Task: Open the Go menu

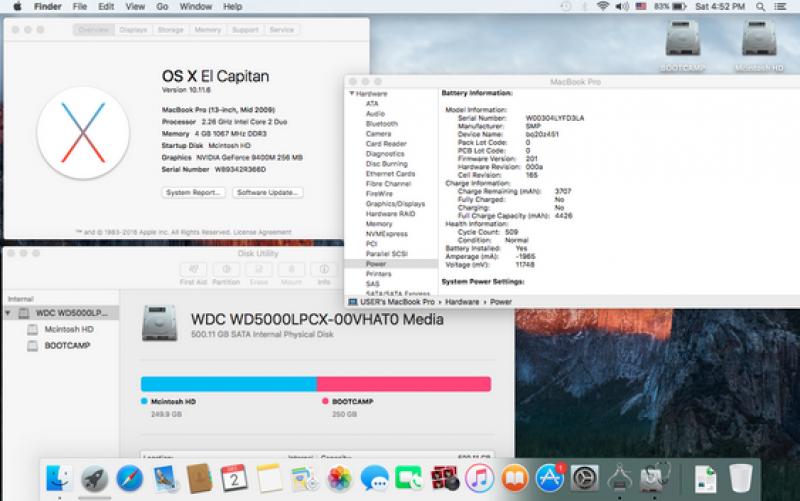Action: point(162,7)
